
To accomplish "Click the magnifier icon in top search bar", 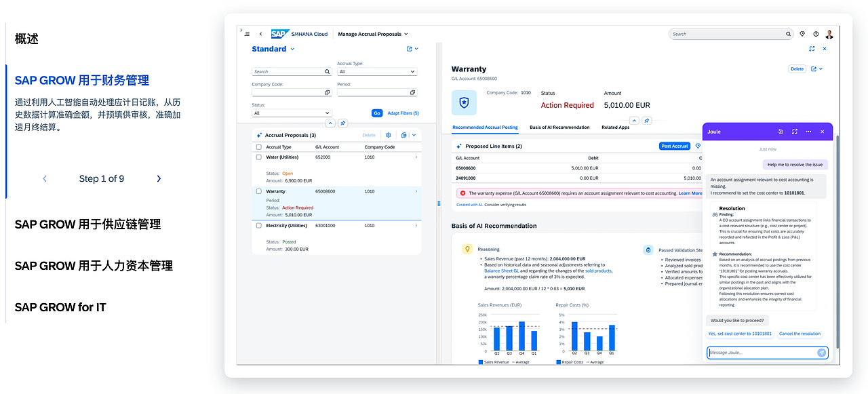I will coord(788,34).
